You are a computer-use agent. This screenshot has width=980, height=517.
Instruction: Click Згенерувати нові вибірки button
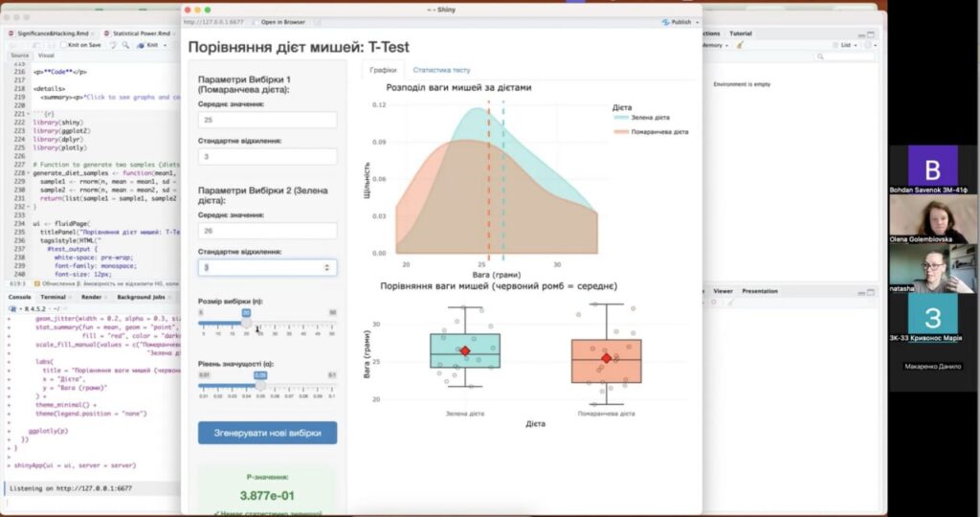[267, 433]
